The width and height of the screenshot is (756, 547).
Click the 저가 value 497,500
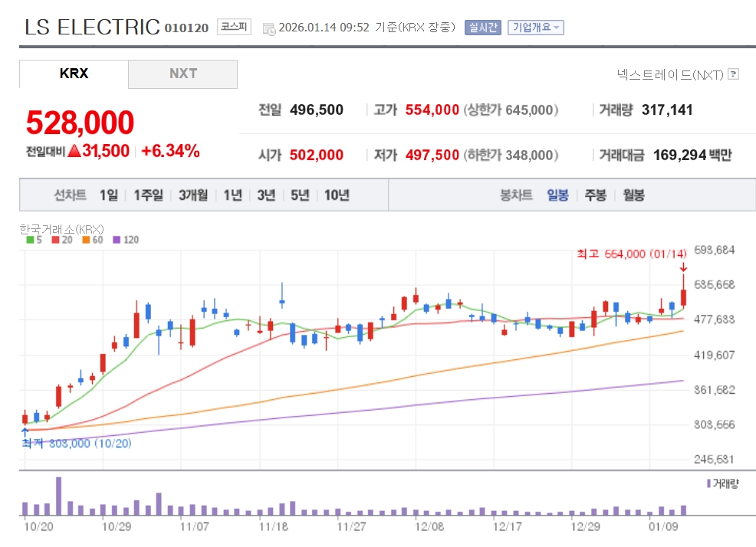pyautogui.click(x=432, y=156)
